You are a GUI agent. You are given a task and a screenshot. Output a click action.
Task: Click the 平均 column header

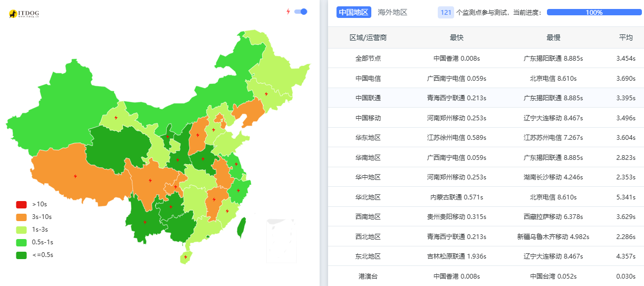626,37
